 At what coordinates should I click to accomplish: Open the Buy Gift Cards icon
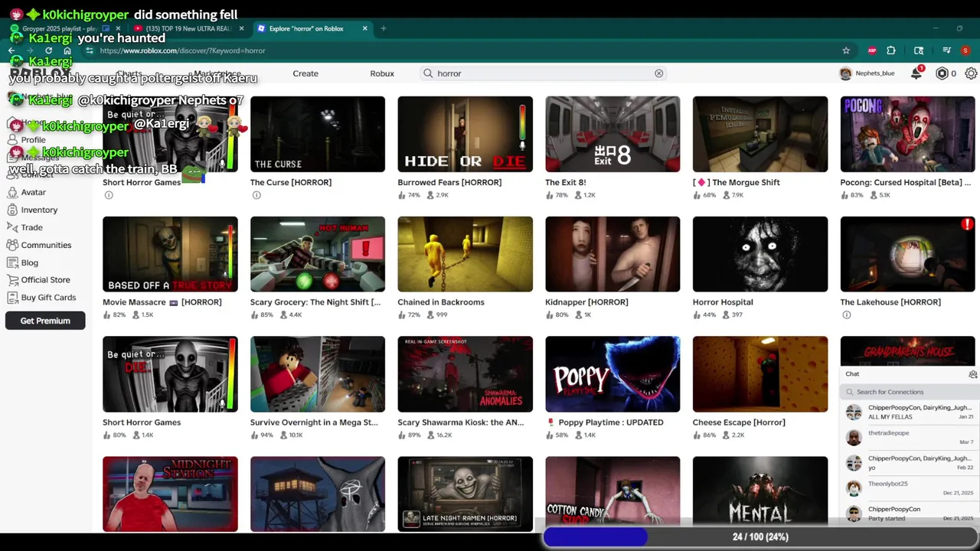point(12,298)
